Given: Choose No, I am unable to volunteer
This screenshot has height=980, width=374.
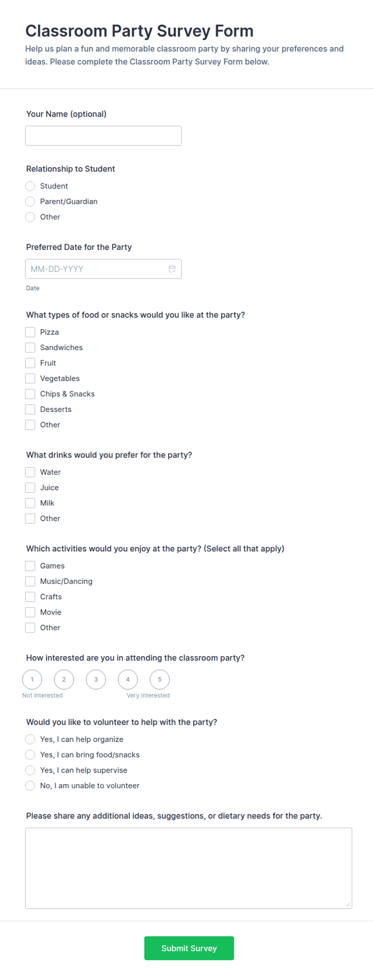Looking at the screenshot, I should [30, 785].
